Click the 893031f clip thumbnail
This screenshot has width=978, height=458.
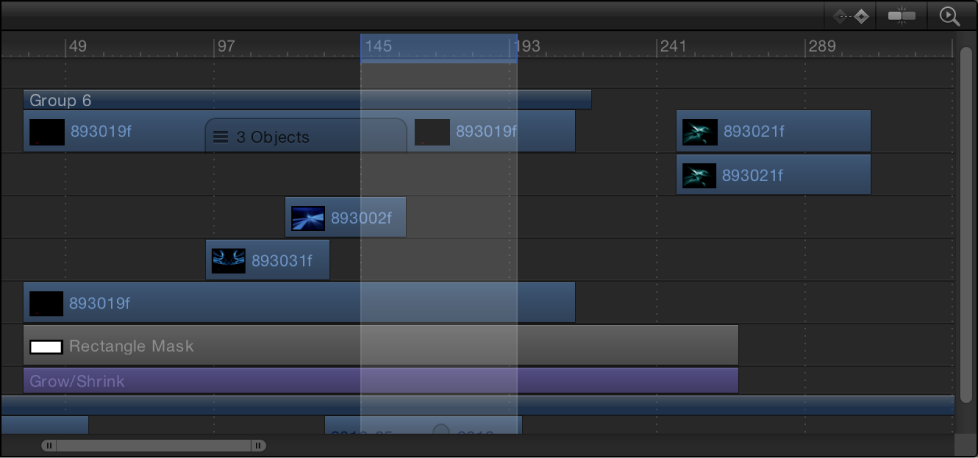228,261
